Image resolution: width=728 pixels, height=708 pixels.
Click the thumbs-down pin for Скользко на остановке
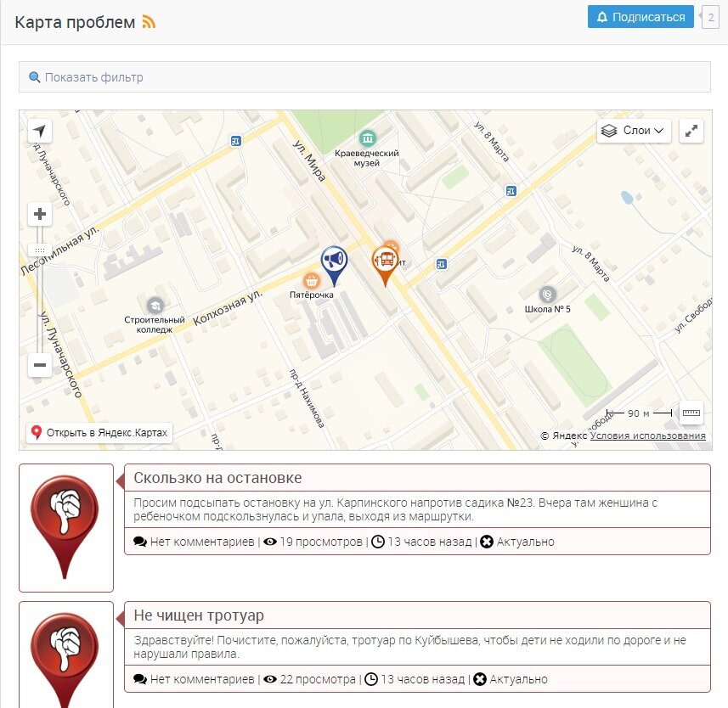click(65, 526)
